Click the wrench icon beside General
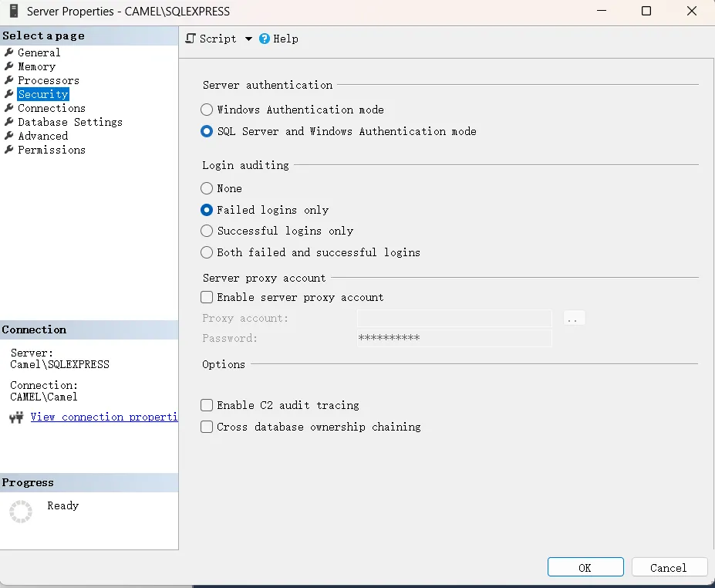The width and height of the screenshot is (715, 588). tap(8, 52)
